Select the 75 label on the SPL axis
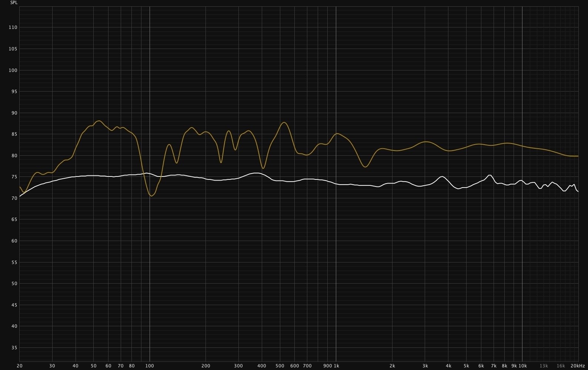Viewport: 588px width, 370px height. coord(14,177)
